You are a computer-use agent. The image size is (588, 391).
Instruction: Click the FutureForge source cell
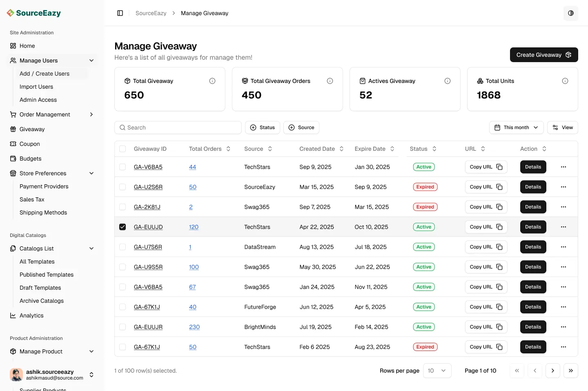pos(260,307)
